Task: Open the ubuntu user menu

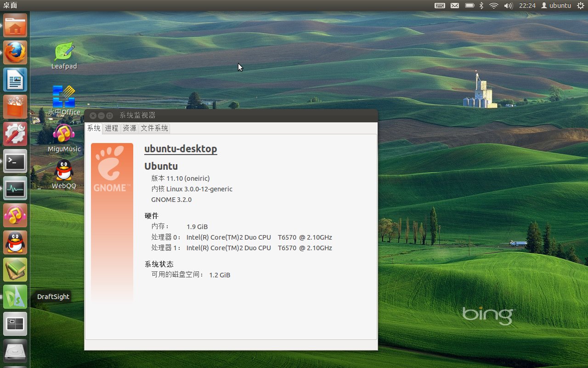Action: pyautogui.click(x=556, y=6)
